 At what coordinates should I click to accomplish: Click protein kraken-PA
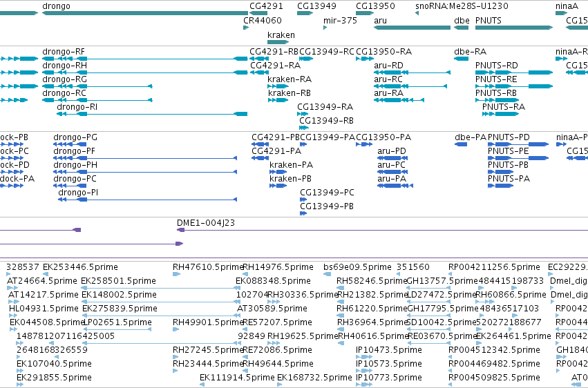click(291, 165)
